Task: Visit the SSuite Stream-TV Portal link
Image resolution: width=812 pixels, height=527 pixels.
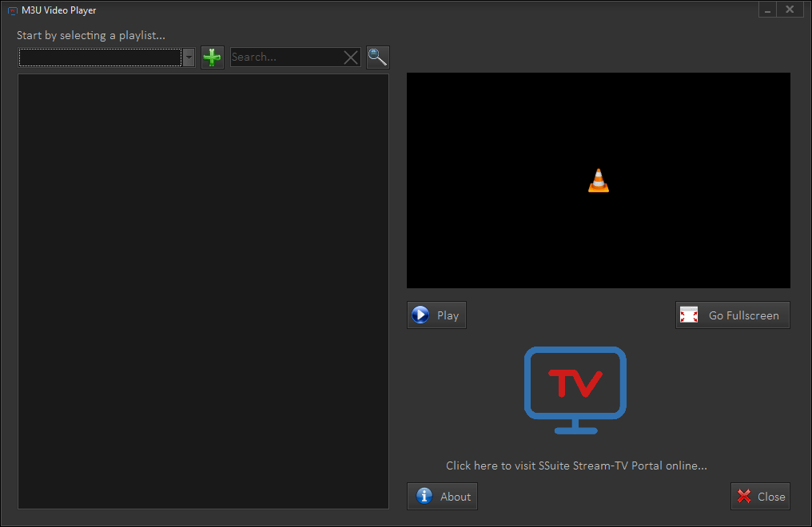Action: tap(576, 466)
